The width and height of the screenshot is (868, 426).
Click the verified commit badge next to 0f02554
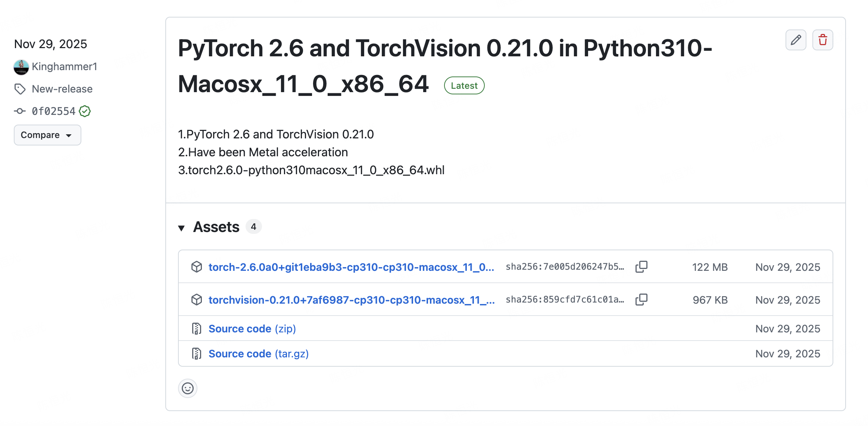(85, 111)
